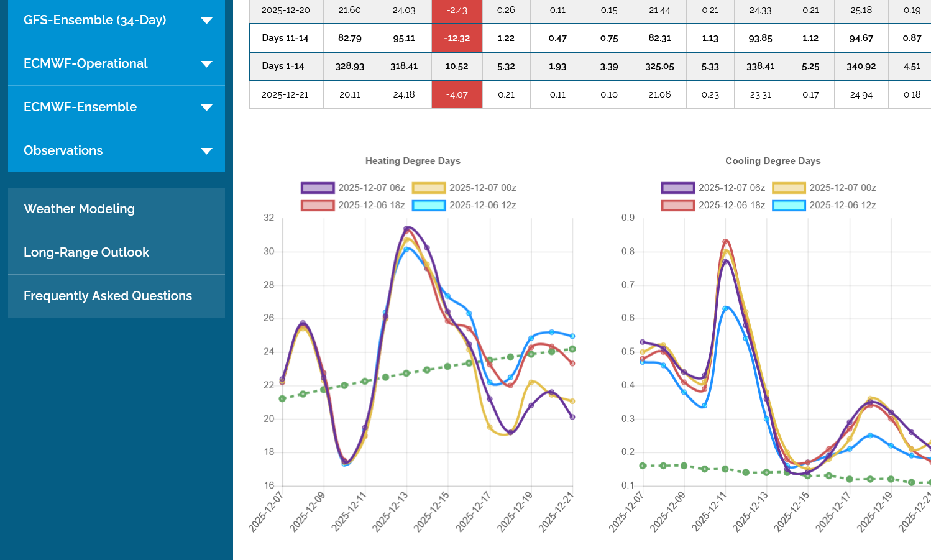This screenshot has width=931, height=560.
Task: Expand the ECMWF-Operational dropdown arrow
Action: 207,64
